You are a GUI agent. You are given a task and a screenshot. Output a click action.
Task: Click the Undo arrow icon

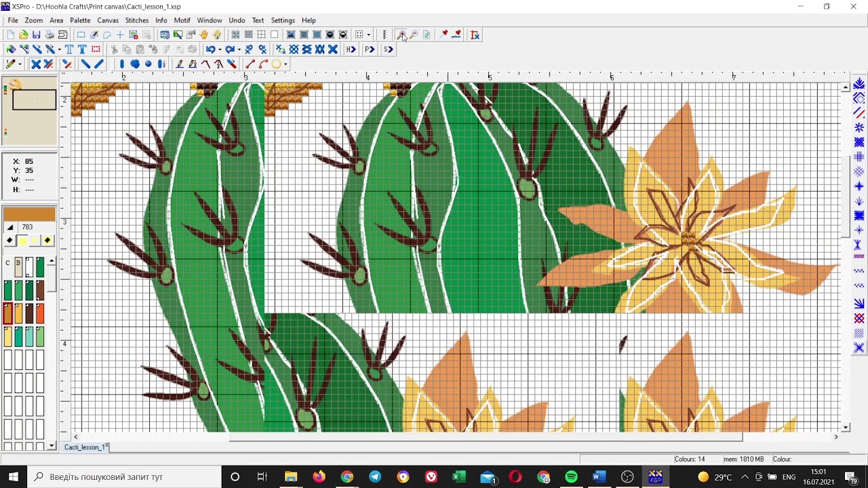(210, 49)
